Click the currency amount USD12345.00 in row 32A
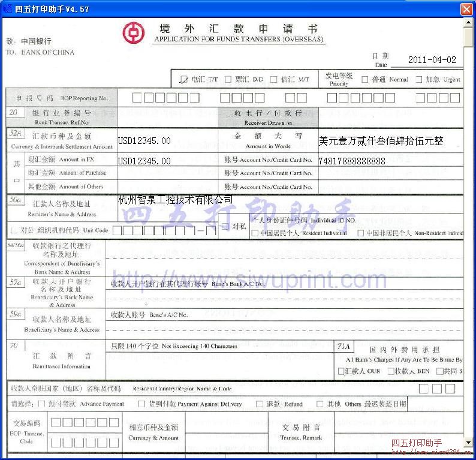 144,140
